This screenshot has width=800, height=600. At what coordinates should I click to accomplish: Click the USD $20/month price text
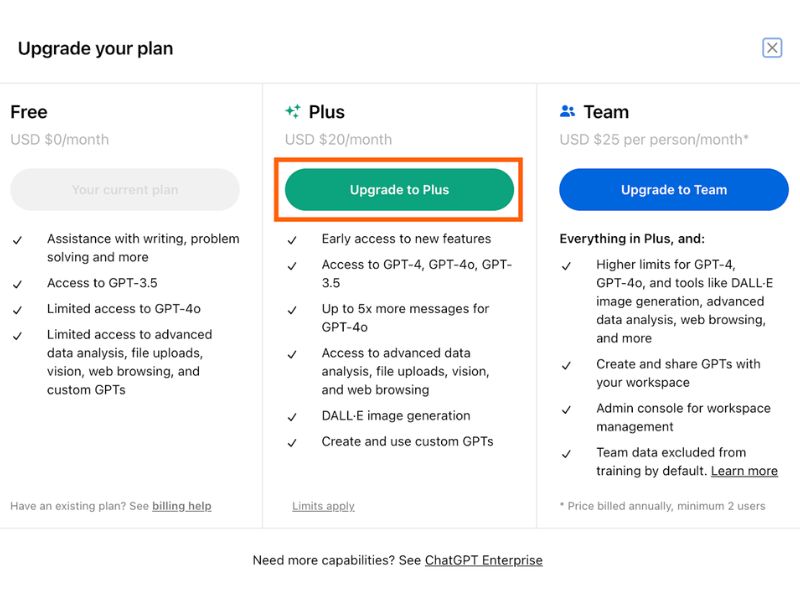pyautogui.click(x=338, y=140)
